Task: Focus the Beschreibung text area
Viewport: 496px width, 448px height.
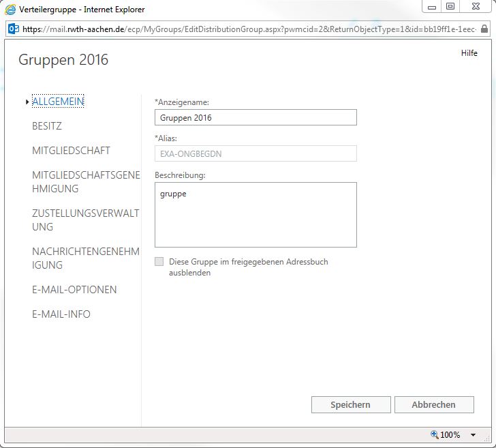Action: (255, 214)
